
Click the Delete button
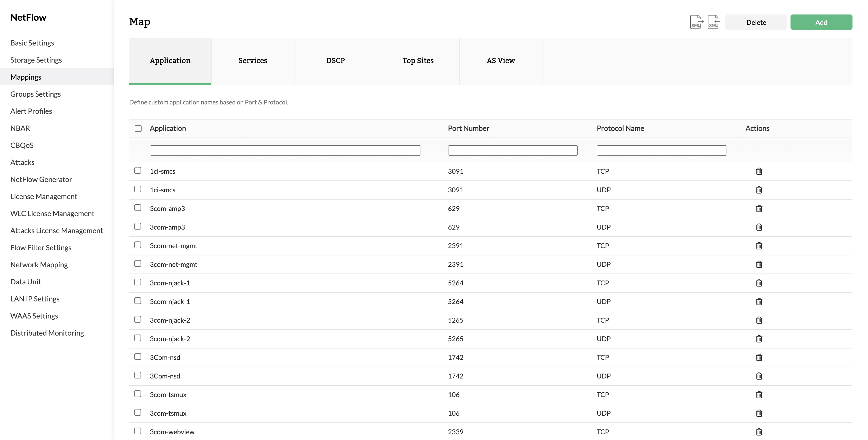756,22
